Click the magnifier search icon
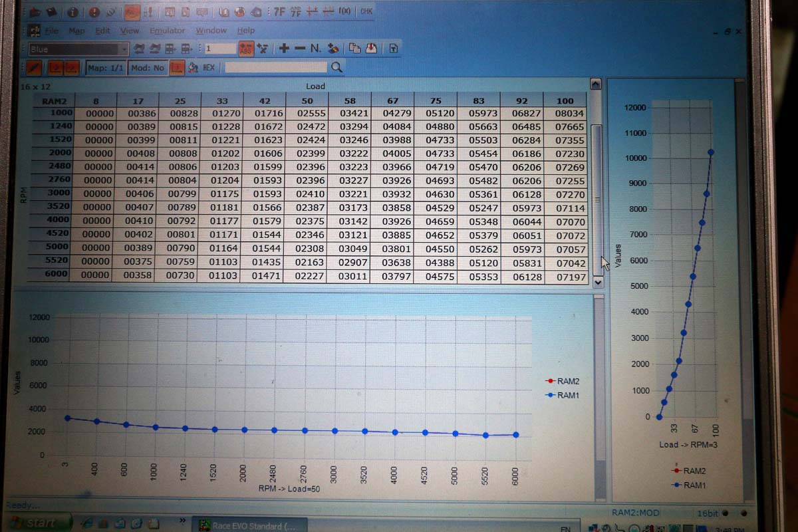Screen dimensions: 798x532 [x=337, y=67]
